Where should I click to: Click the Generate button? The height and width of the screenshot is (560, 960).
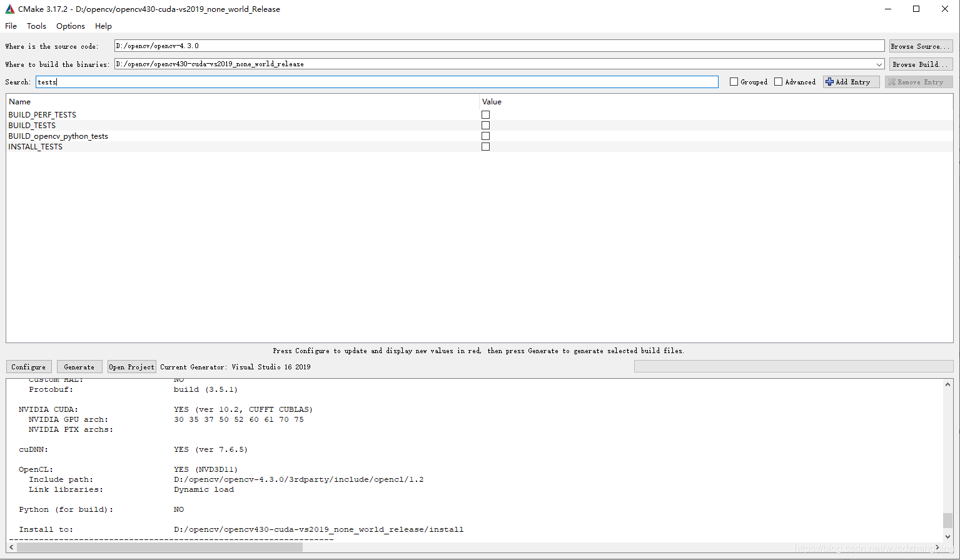pos(79,367)
